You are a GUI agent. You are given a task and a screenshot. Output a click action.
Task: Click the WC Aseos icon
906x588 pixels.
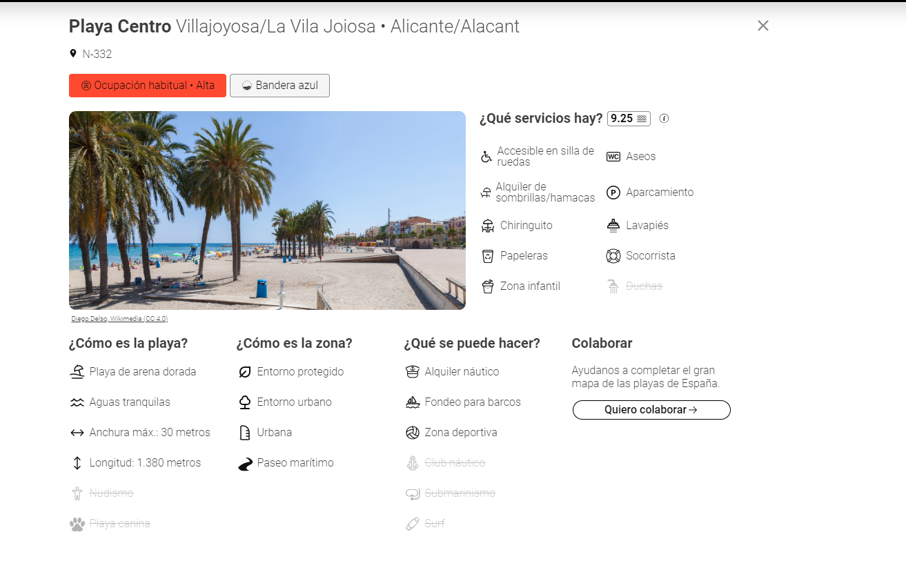point(613,157)
